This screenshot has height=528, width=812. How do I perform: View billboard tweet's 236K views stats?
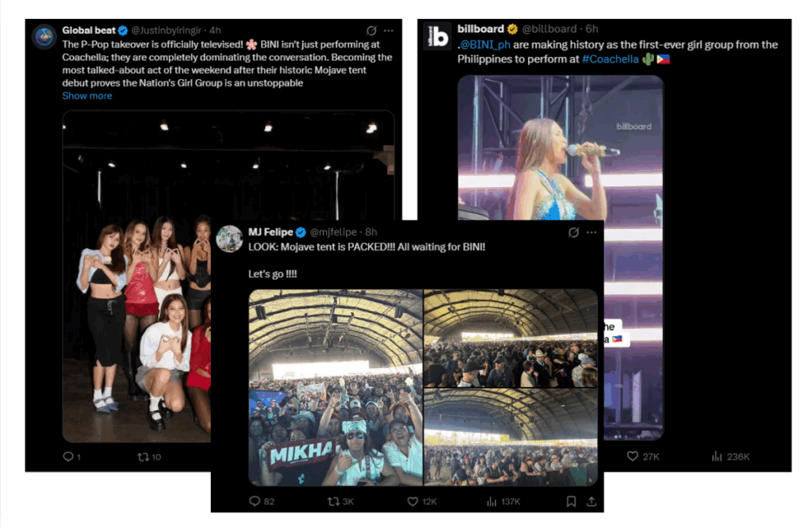[717, 456]
